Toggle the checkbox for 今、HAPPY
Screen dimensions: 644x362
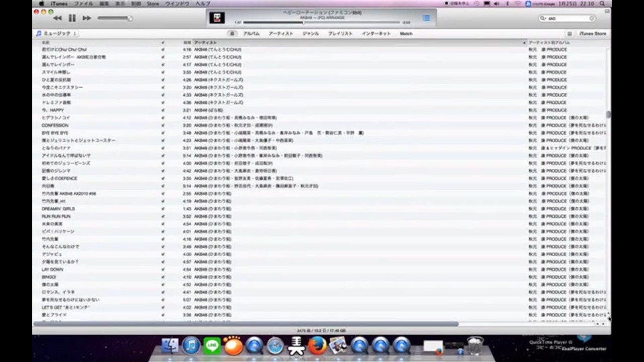point(163,110)
